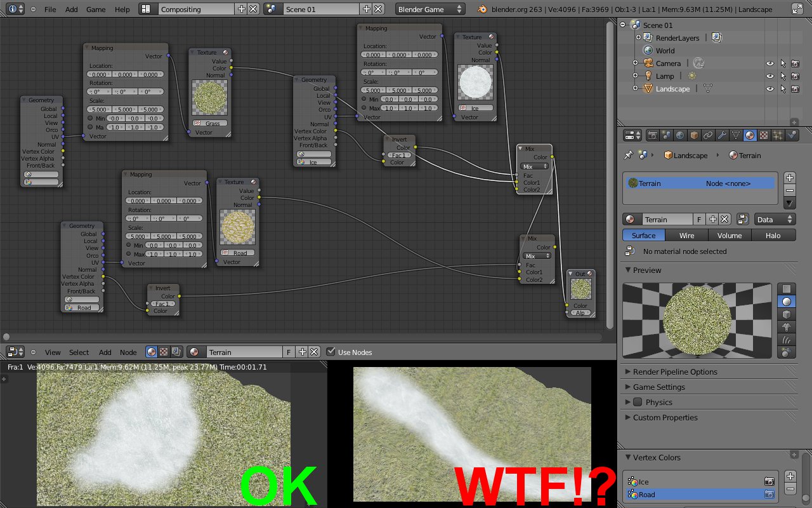Open the File menu

click(x=50, y=10)
